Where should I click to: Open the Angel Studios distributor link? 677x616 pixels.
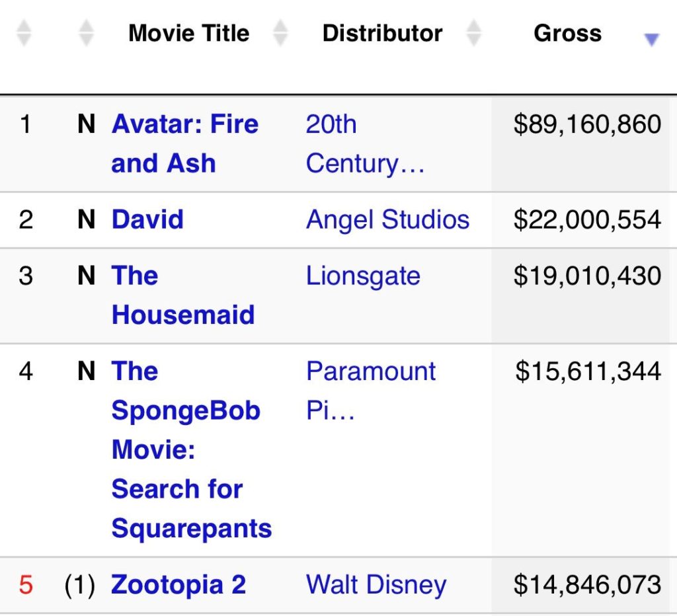(x=388, y=219)
